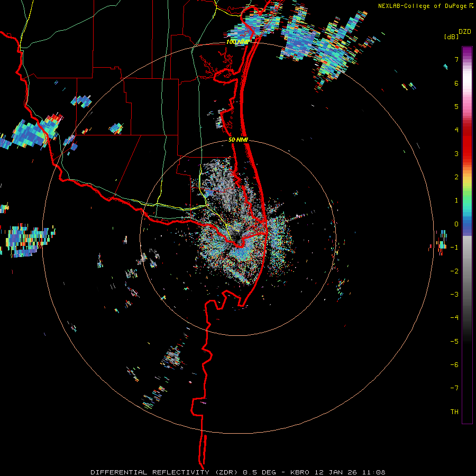Click the NEXLAB-College of DuPage credit text
Screen dimensions: 476x476
(422, 6)
